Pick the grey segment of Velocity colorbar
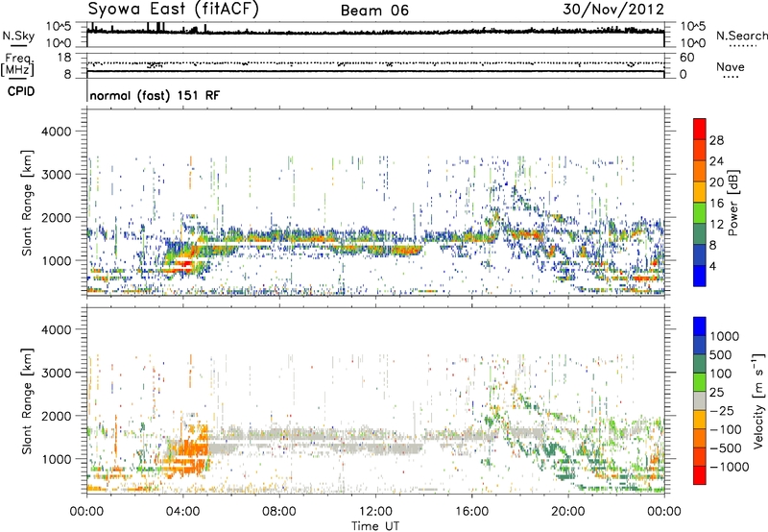 [x=700, y=400]
